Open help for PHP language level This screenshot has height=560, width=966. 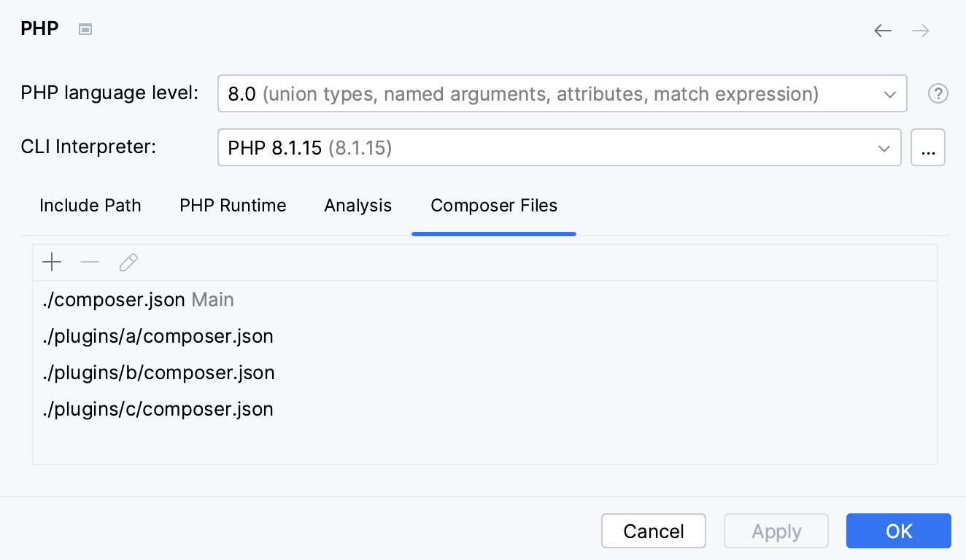coord(938,93)
